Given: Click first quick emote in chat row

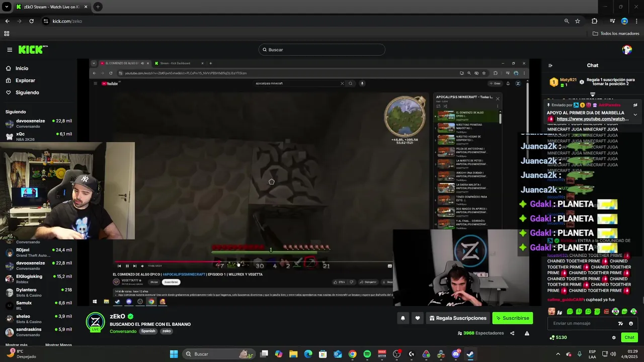Looking at the screenshot, I should pyautogui.click(x=552, y=312).
